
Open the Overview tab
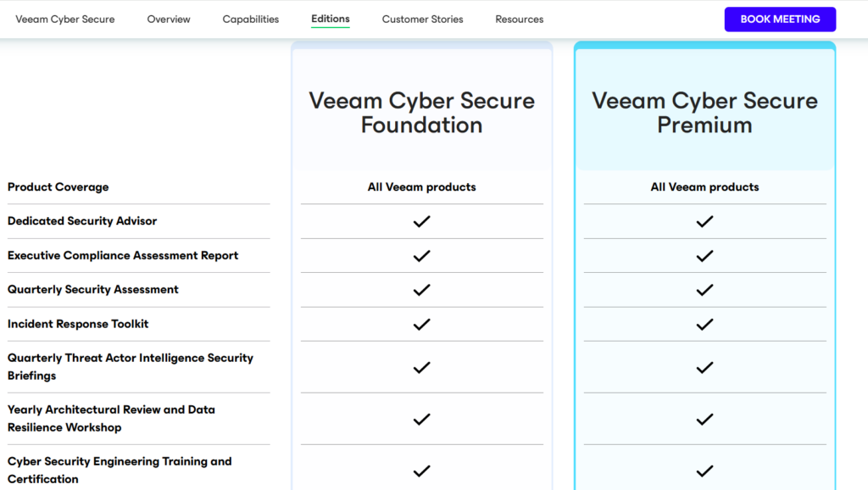coord(169,19)
